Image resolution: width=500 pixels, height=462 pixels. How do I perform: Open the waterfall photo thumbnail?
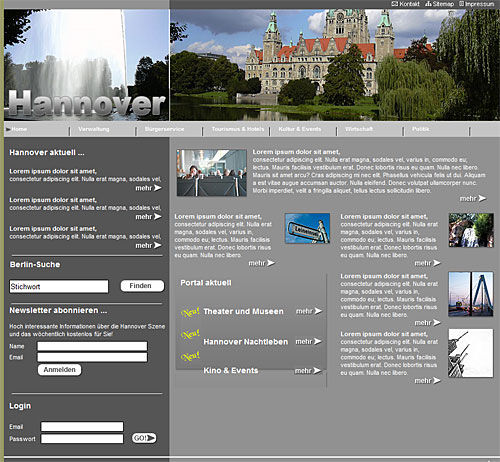[x=471, y=230]
